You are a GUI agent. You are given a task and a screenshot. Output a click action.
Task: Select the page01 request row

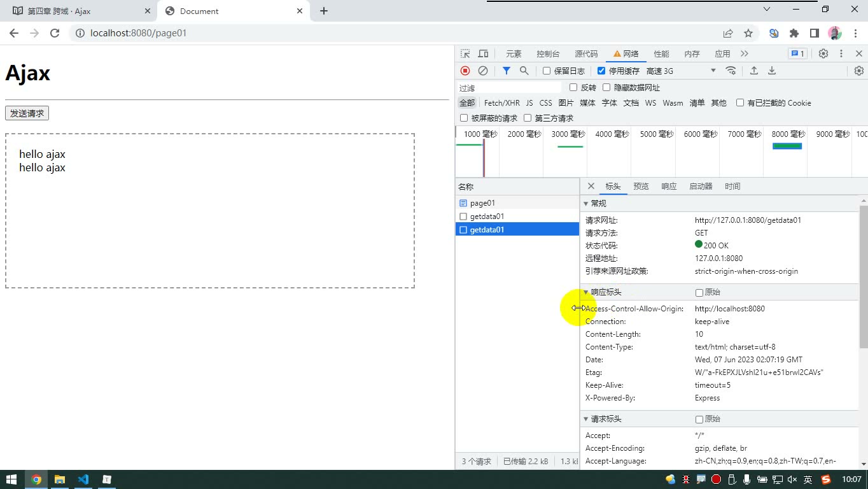[517, 203]
